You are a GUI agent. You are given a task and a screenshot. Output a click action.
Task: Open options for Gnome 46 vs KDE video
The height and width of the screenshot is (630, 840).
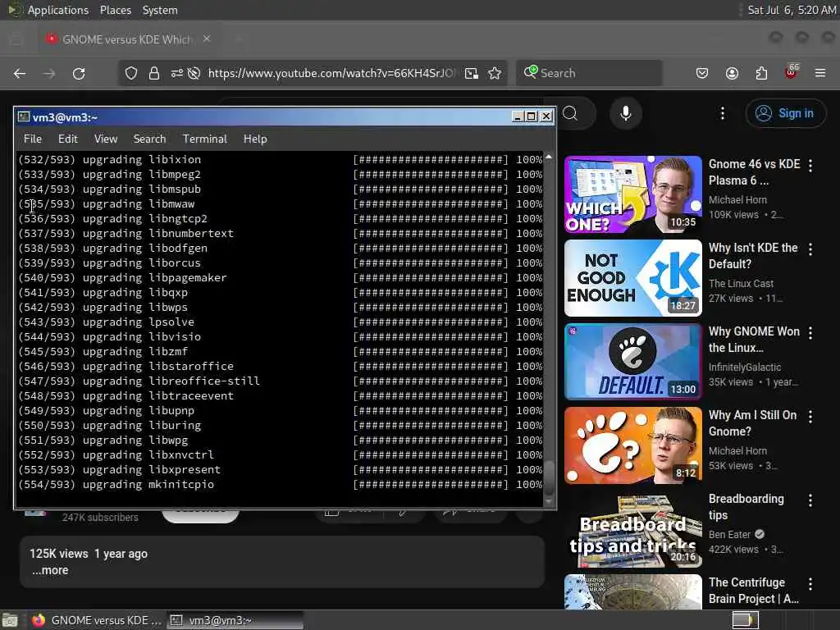click(810, 166)
